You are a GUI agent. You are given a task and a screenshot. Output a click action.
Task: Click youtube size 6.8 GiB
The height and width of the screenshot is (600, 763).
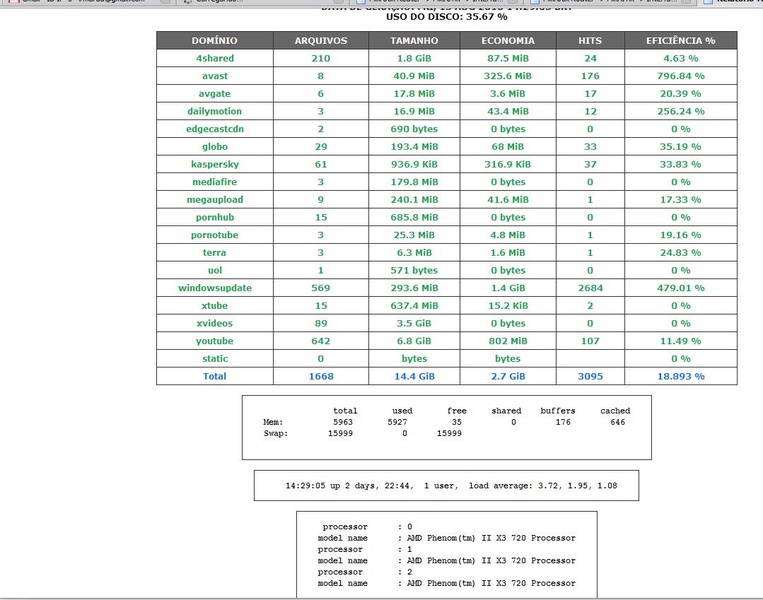pyautogui.click(x=414, y=341)
